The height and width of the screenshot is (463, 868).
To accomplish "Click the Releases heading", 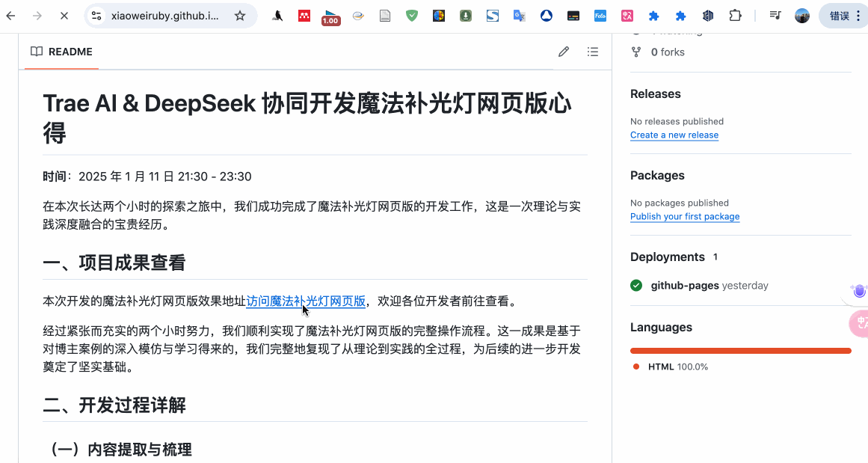I will click(656, 93).
